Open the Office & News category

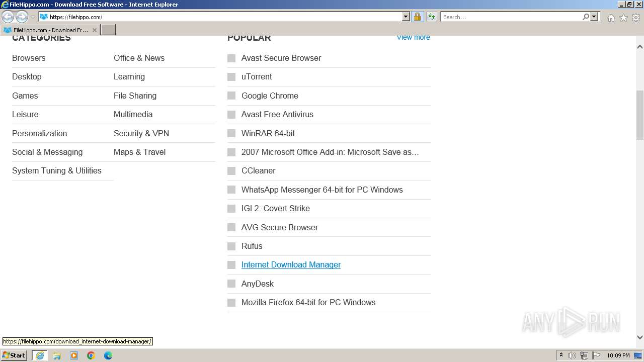[139, 58]
